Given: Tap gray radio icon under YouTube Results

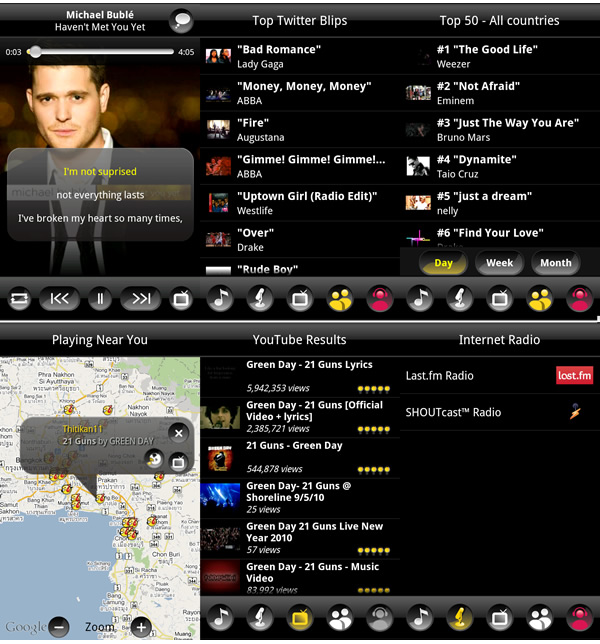Looking at the screenshot, I should click(379, 618).
